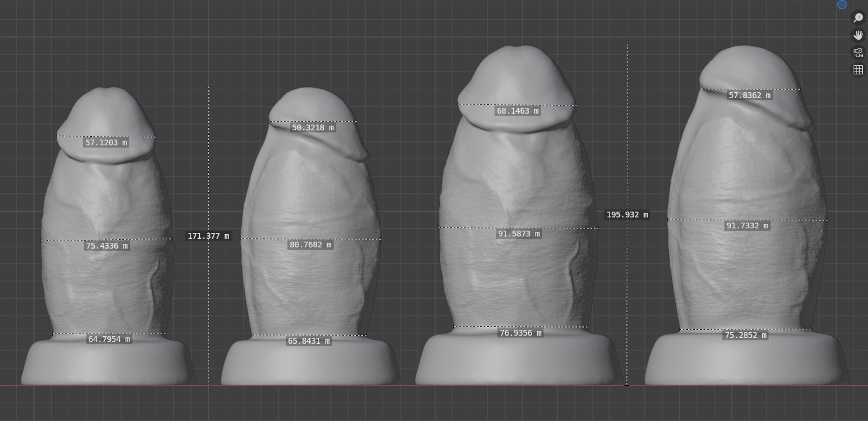Click the 75.2852 m ruler label
This screenshot has width=868, height=421.
click(746, 335)
